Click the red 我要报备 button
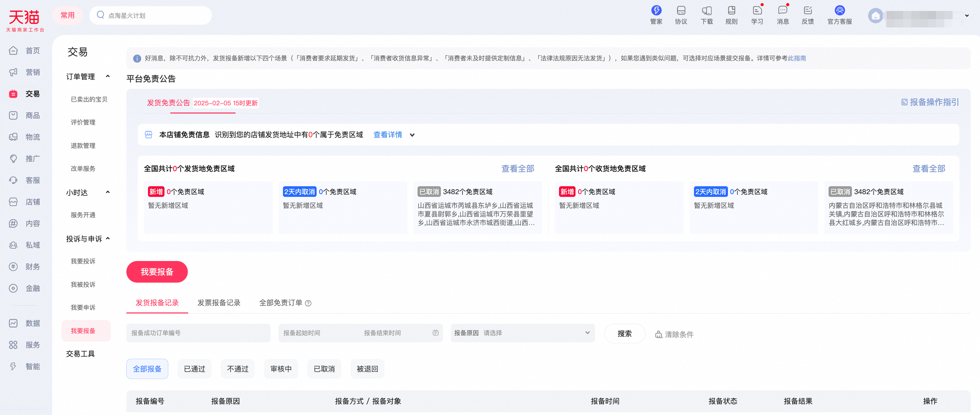 point(157,272)
